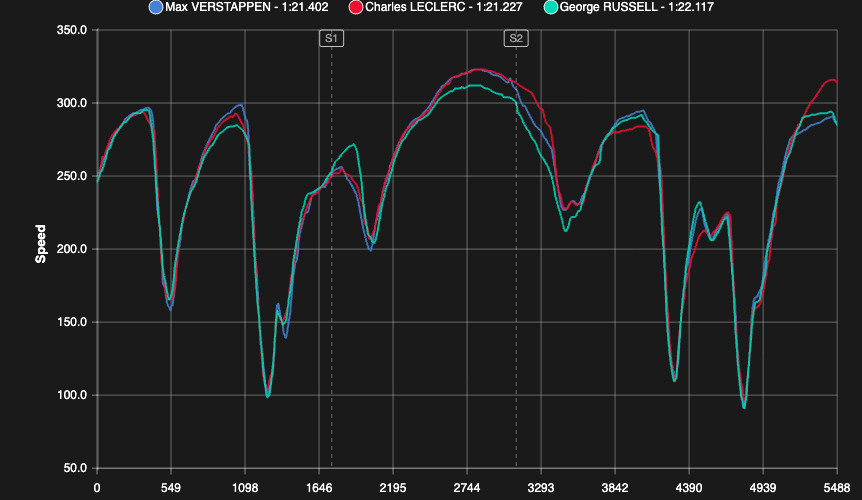Click Max Verstappen's blue legend circle
The height and width of the screenshot is (500, 862).
tap(155, 7)
